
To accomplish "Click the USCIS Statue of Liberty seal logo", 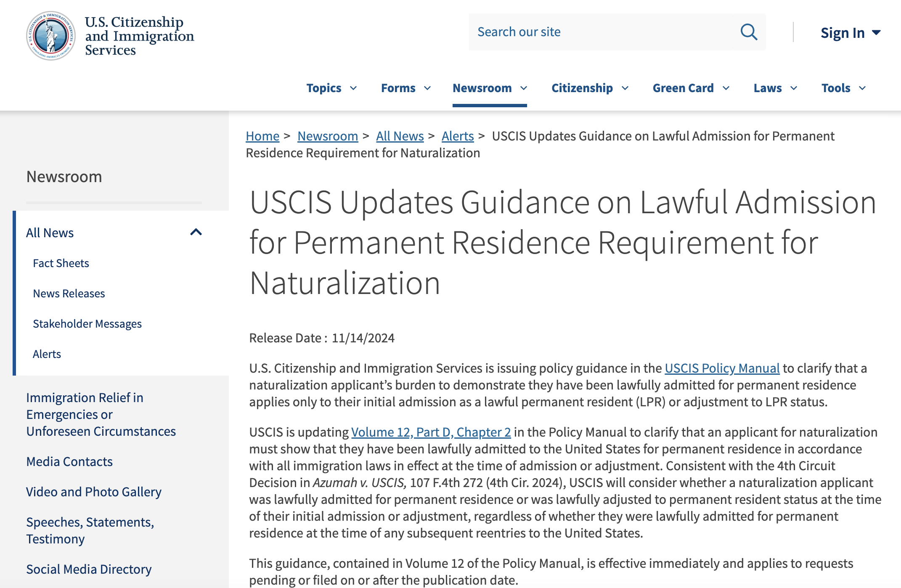I will [51, 36].
